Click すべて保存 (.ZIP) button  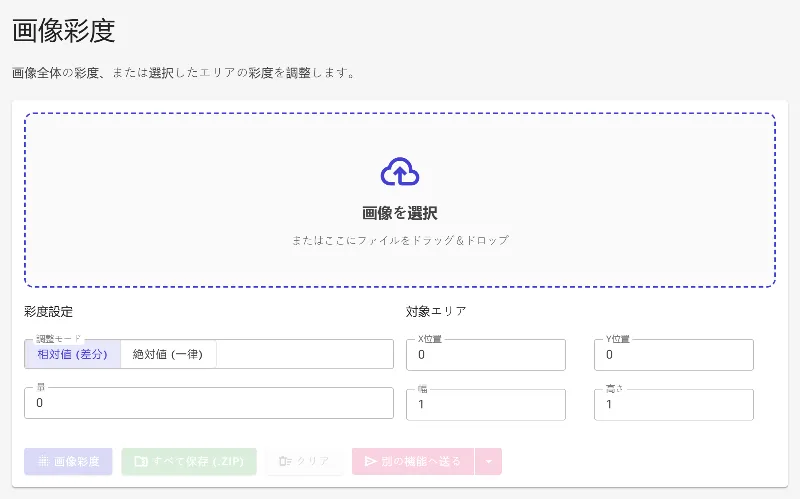pyautogui.click(x=189, y=461)
